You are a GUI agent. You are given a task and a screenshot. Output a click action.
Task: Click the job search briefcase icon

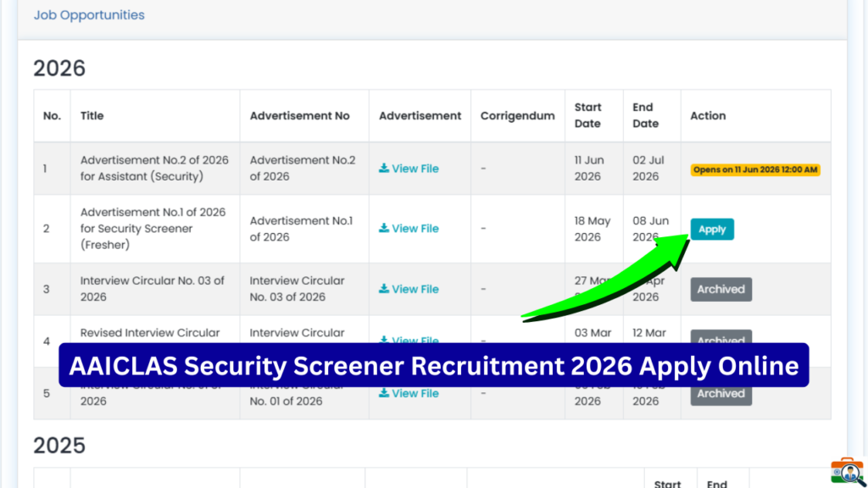pyautogui.click(x=847, y=472)
